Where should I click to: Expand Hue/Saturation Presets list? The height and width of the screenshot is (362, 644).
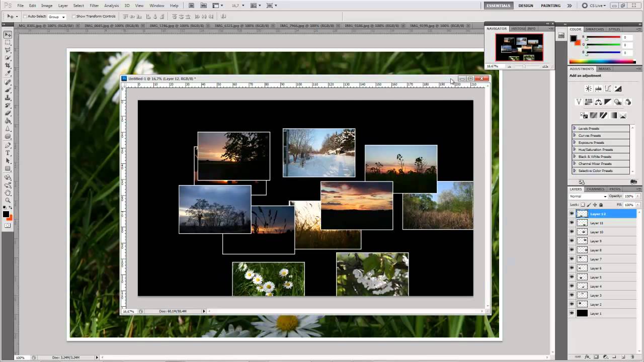click(575, 149)
